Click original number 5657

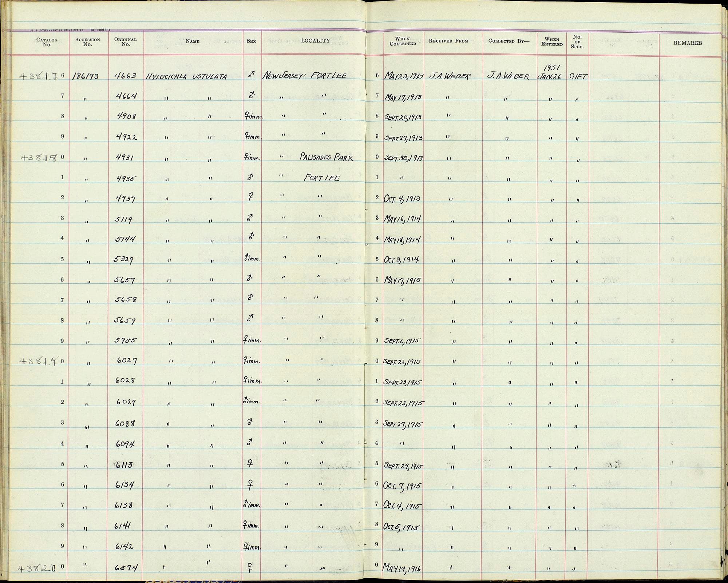pyautogui.click(x=125, y=280)
